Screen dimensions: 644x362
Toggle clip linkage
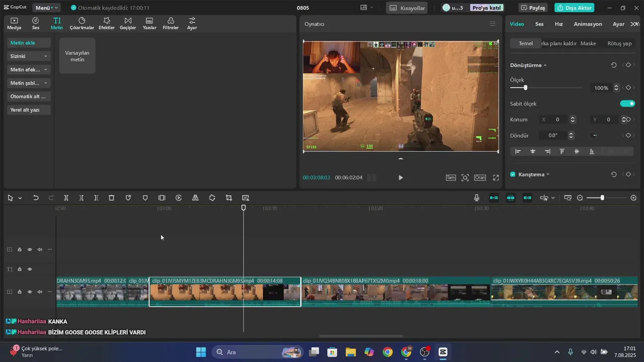click(527, 198)
